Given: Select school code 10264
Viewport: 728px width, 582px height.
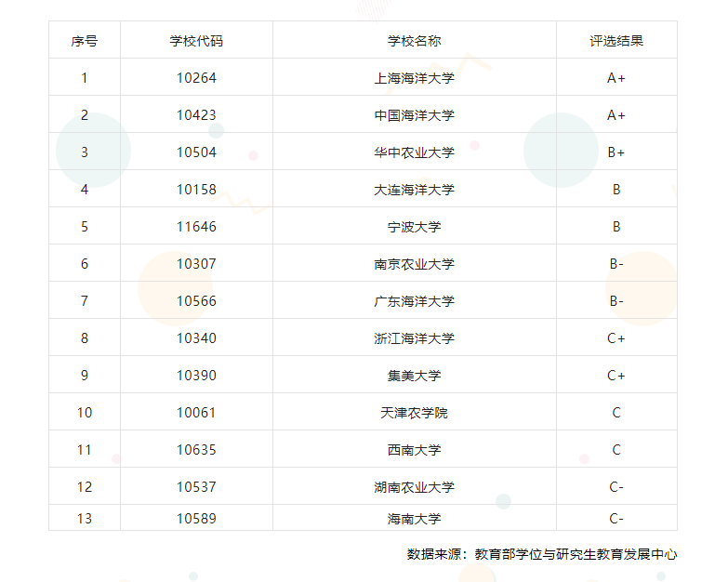Looking at the screenshot, I should click(196, 77).
